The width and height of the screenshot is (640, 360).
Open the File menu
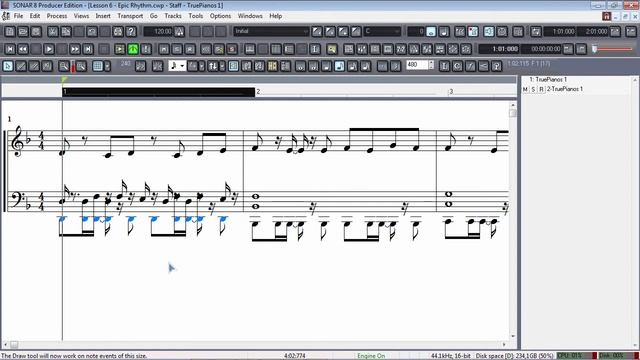[18, 16]
